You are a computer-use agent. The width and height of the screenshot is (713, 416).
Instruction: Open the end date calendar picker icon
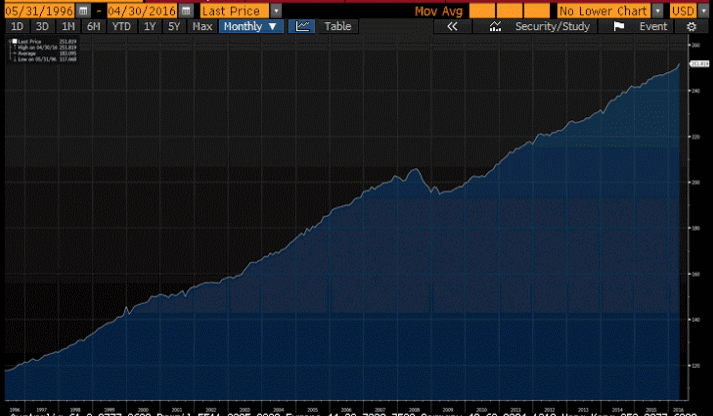(x=186, y=10)
